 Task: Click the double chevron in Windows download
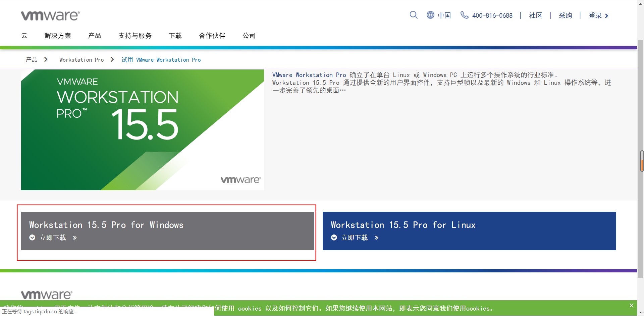tap(75, 238)
